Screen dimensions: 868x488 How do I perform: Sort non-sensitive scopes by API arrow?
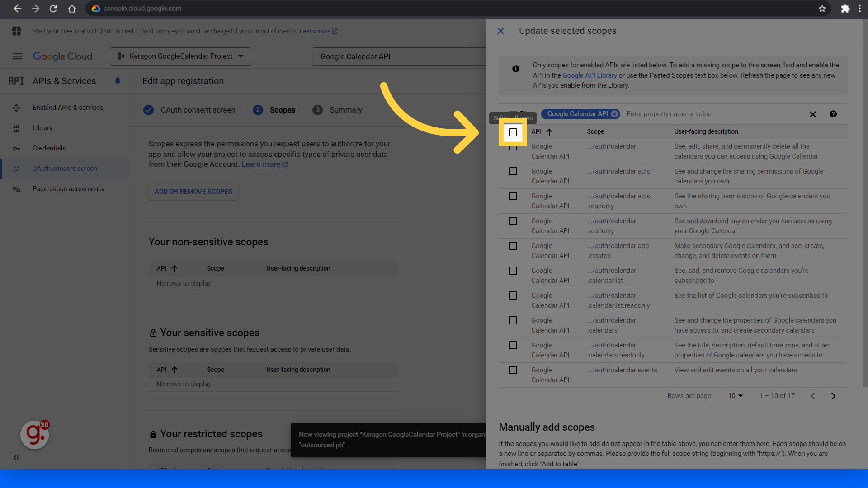[175, 268]
